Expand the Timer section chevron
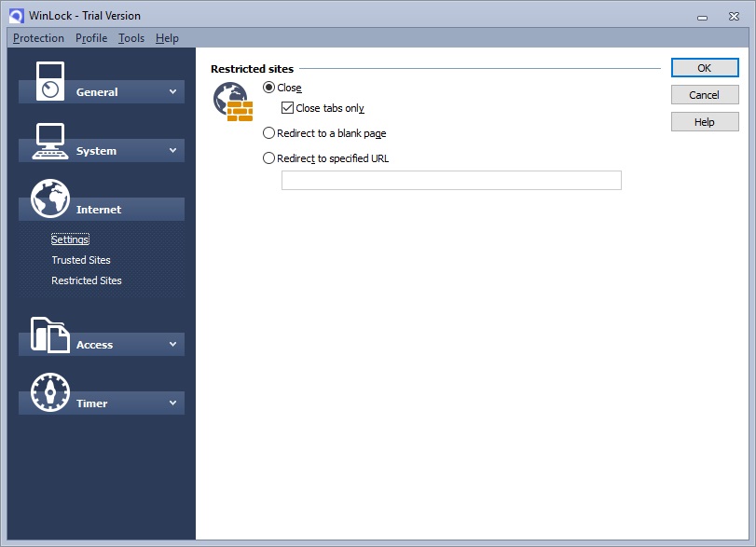 point(172,403)
